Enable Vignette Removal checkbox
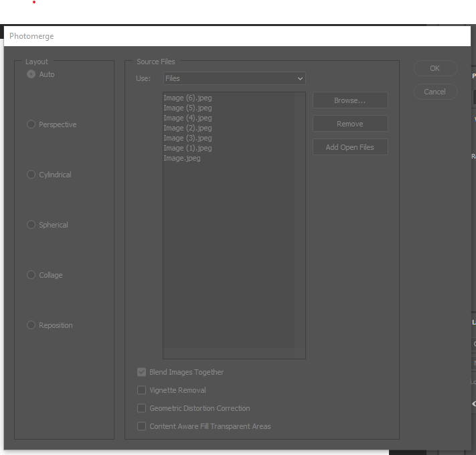 (x=142, y=390)
